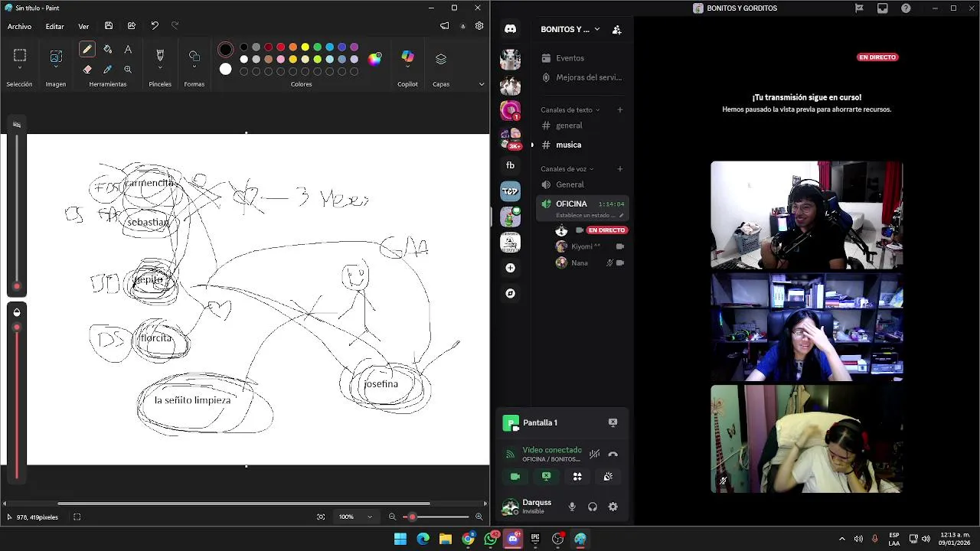980x551 pixels.
Task: Choose the yellow color swatch
Action: (x=305, y=47)
